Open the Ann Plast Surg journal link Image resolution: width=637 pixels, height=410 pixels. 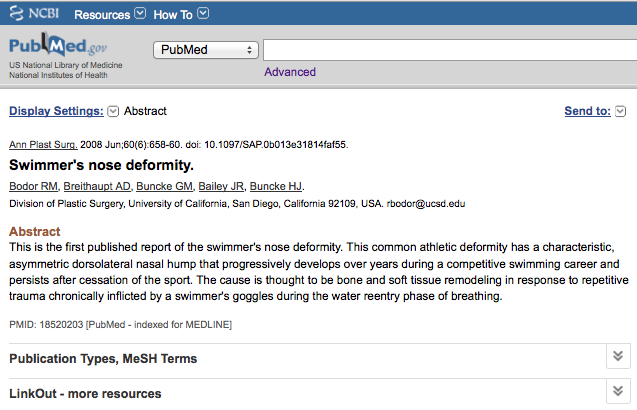click(x=43, y=145)
